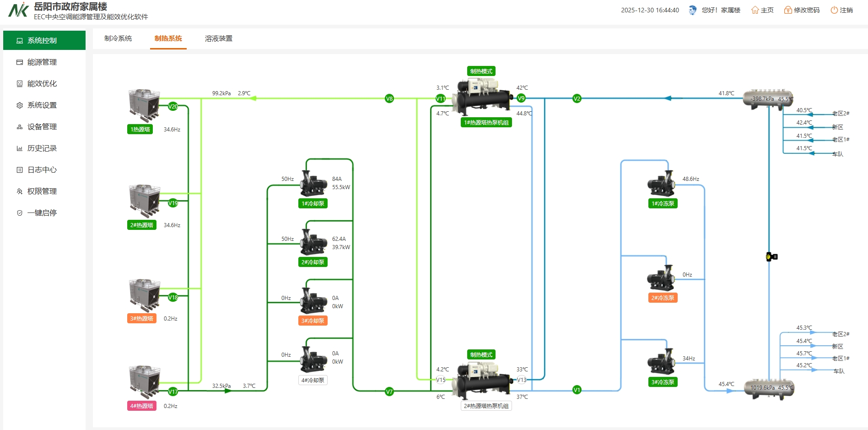The image size is (868, 430).
Task: Click the 1# heat pump unit chiller image
Action: (482, 97)
